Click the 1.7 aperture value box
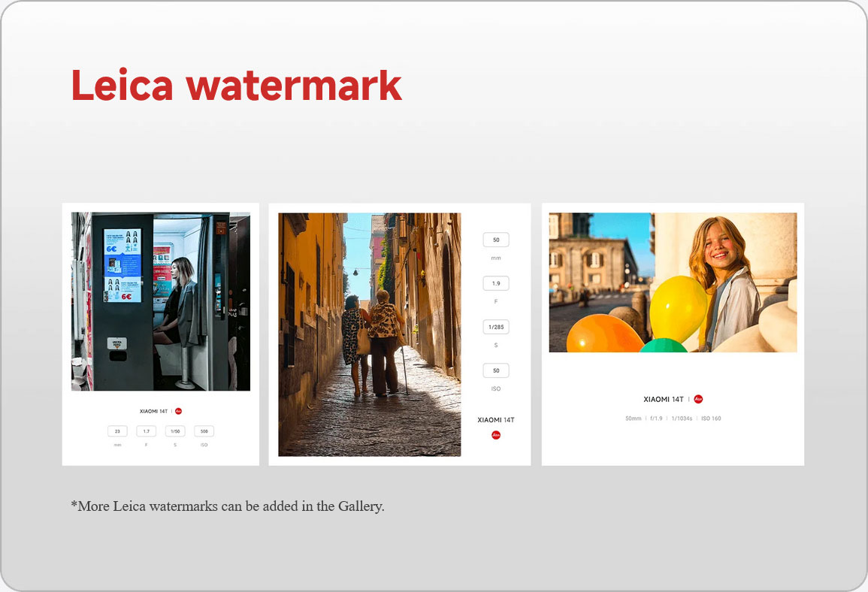Image resolution: width=868 pixels, height=592 pixels. 146,431
